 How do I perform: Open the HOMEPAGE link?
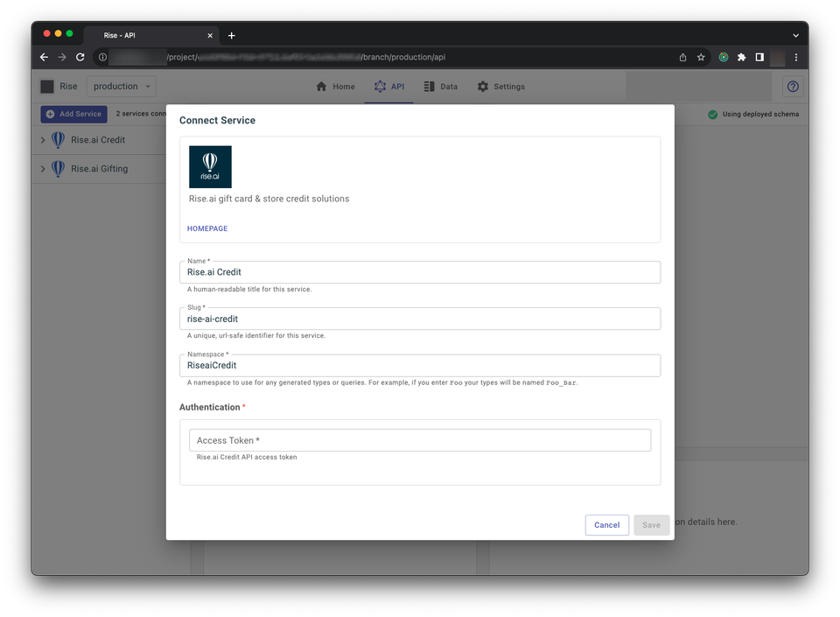click(207, 228)
